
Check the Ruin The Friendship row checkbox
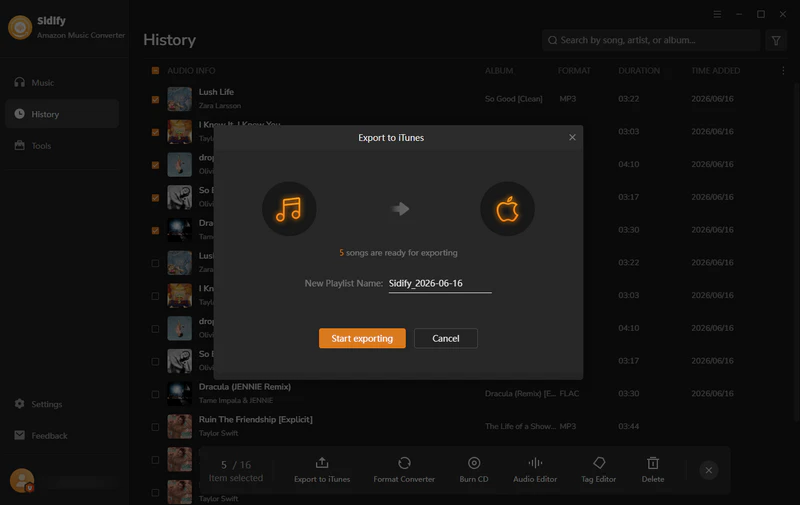(x=155, y=427)
